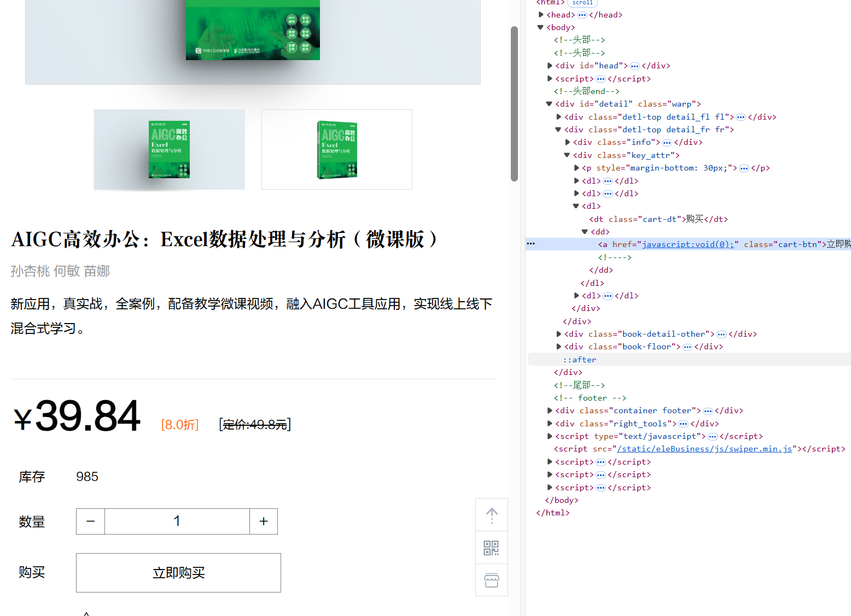Click the ellipsis badge of the right_tools div
The width and height of the screenshot is (851, 616).
[x=684, y=424]
